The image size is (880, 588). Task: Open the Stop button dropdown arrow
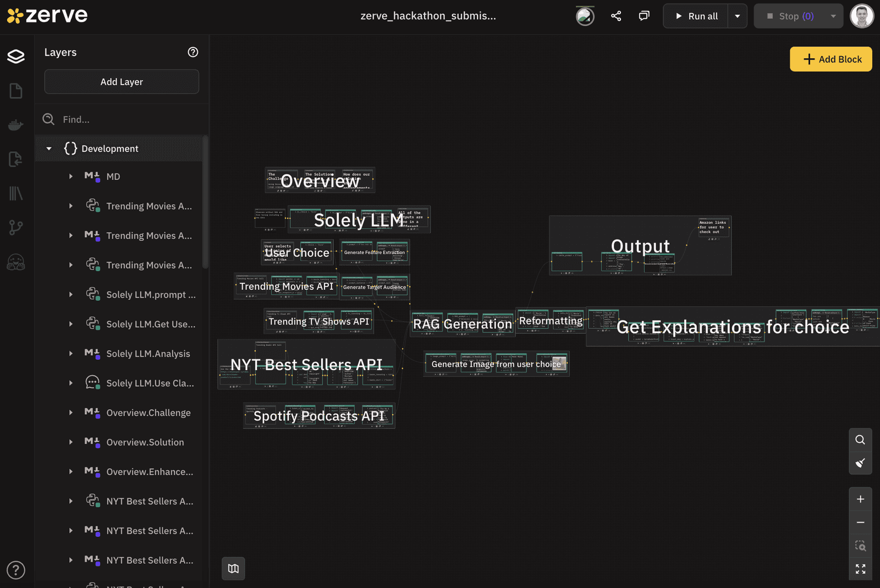(833, 16)
